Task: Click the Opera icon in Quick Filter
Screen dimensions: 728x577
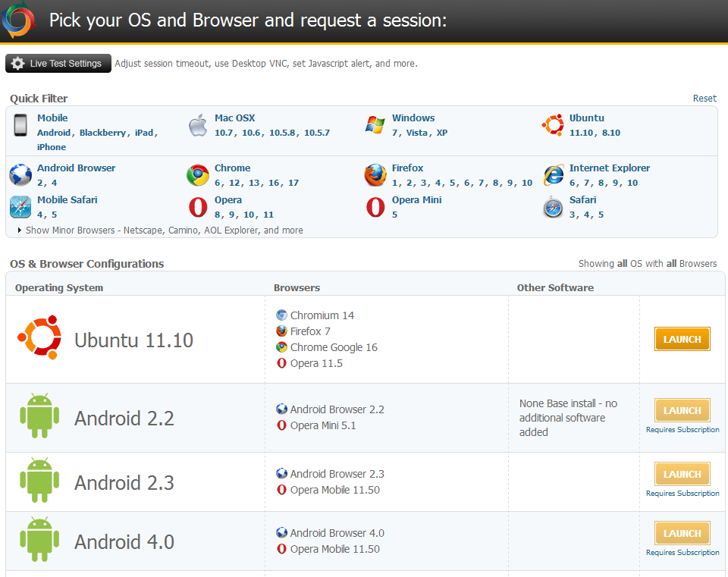Action: point(198,207)
